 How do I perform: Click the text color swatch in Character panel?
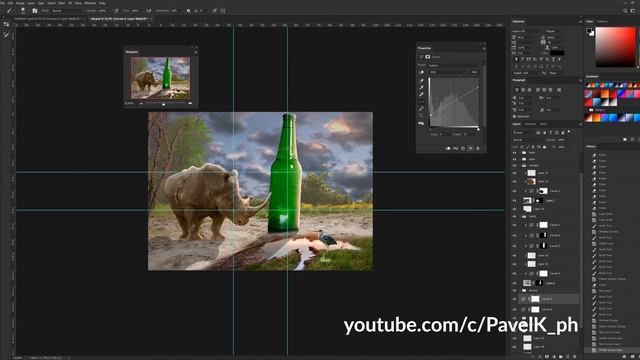(x=557, y=53)
